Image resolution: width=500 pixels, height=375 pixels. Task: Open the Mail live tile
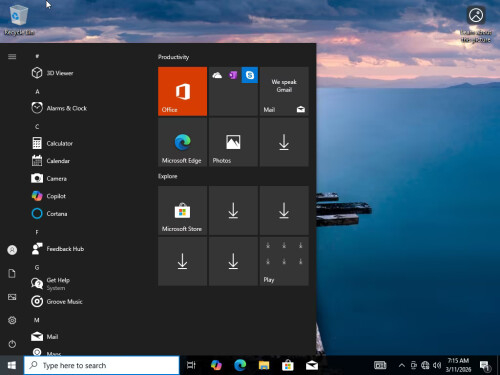click(284, 91)
